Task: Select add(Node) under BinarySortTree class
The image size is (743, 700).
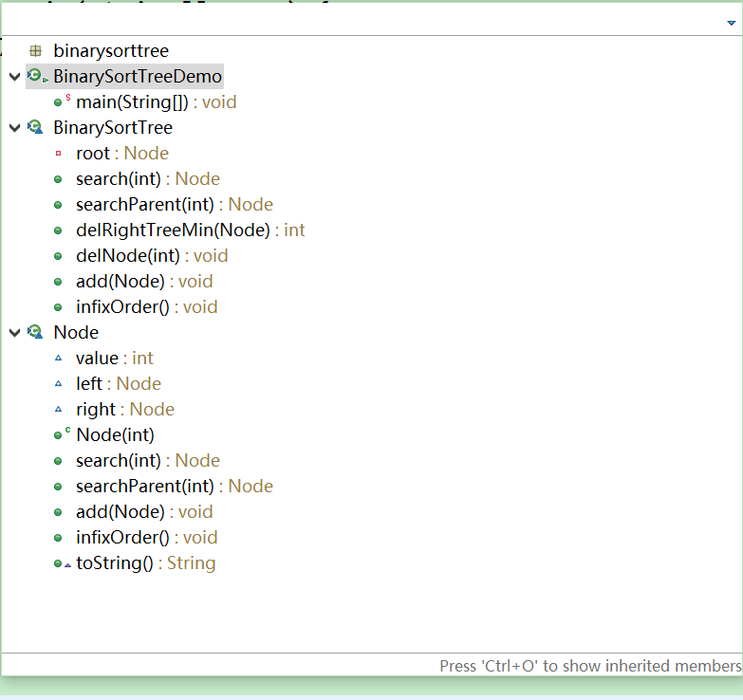Action: tap(144, 282)
